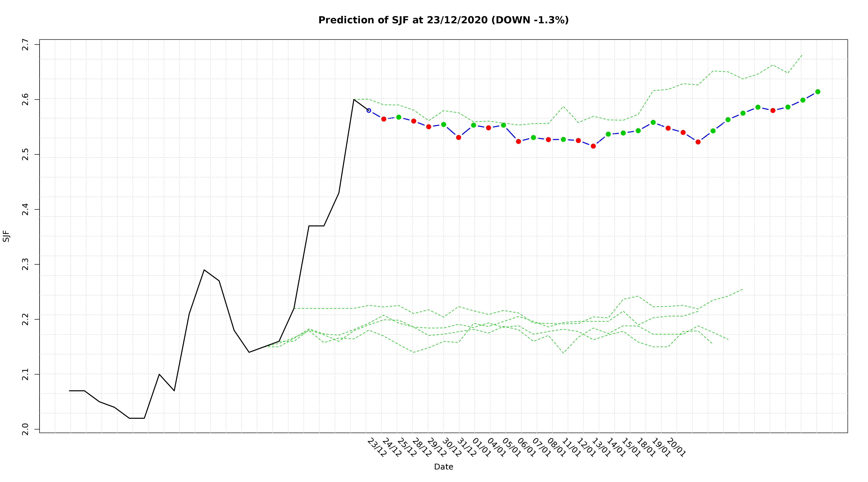This screenshot has height=482, width=868.
Task: Click the 2.7 y-axis tick label
Action: 26,45
